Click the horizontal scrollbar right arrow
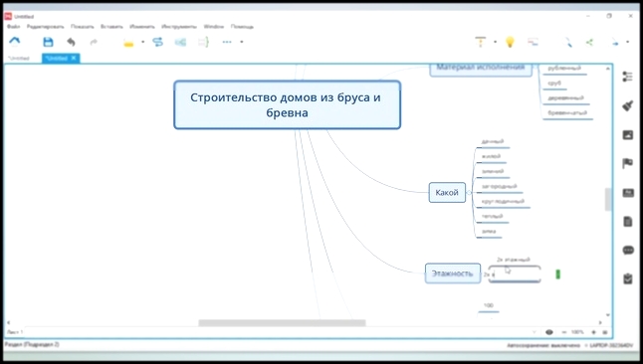 click(x=600, y=323)
